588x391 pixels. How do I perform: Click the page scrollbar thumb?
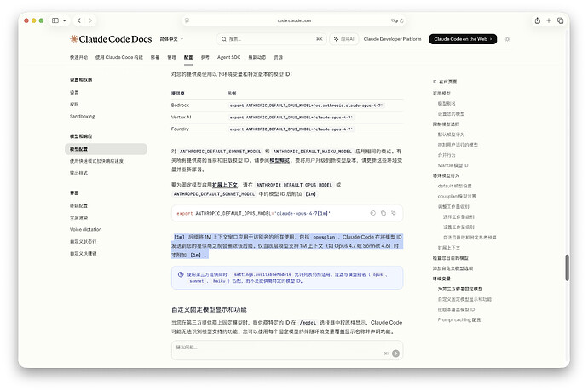click(x=567, y=267)
